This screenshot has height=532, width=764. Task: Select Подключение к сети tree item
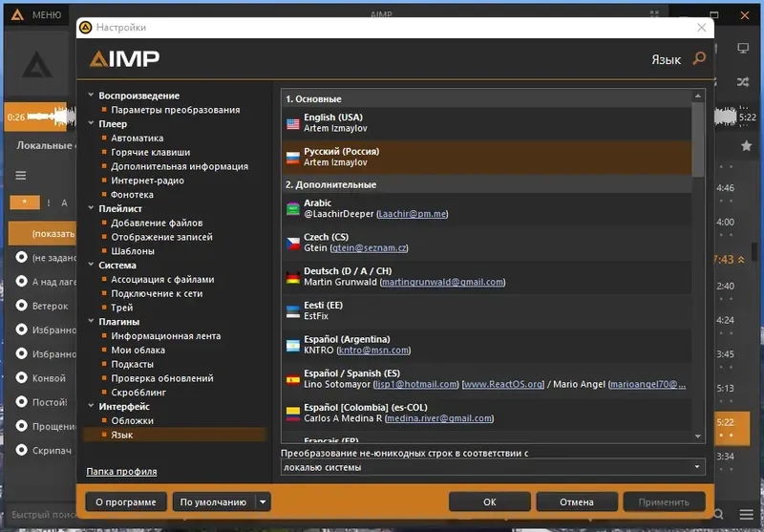157,293
